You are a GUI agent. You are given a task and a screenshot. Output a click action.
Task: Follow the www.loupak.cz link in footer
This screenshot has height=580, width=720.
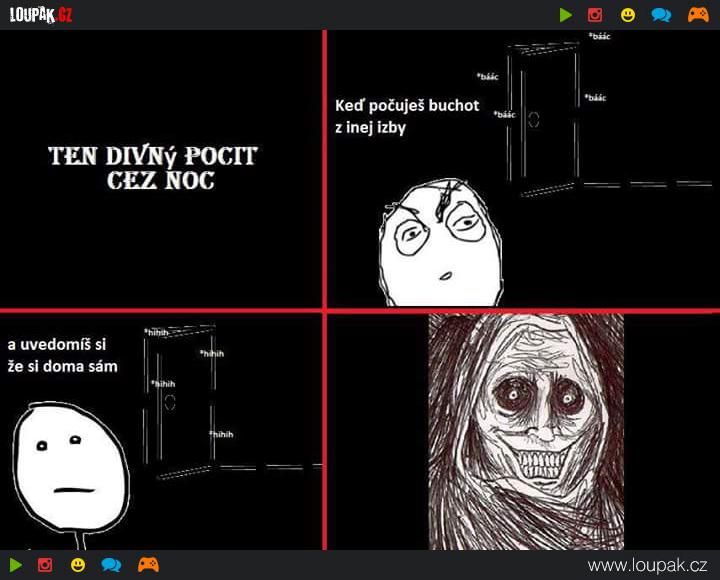pyautogui.click(x=647, y=566)
